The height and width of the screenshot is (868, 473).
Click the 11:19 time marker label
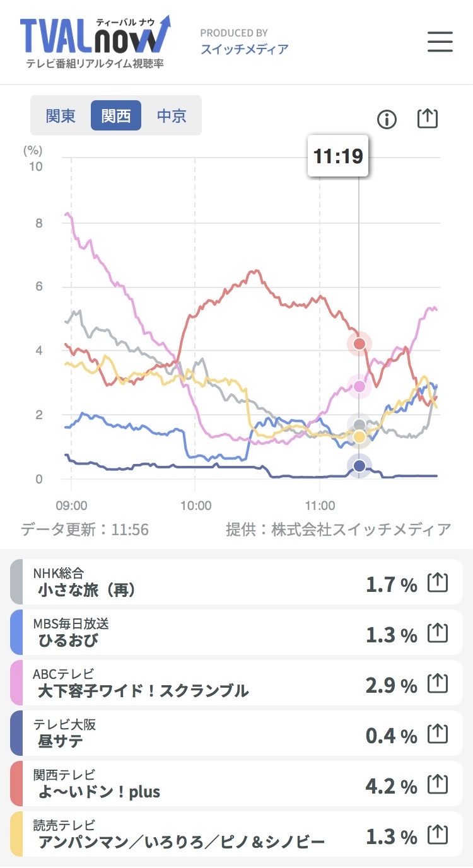(338, 156)
